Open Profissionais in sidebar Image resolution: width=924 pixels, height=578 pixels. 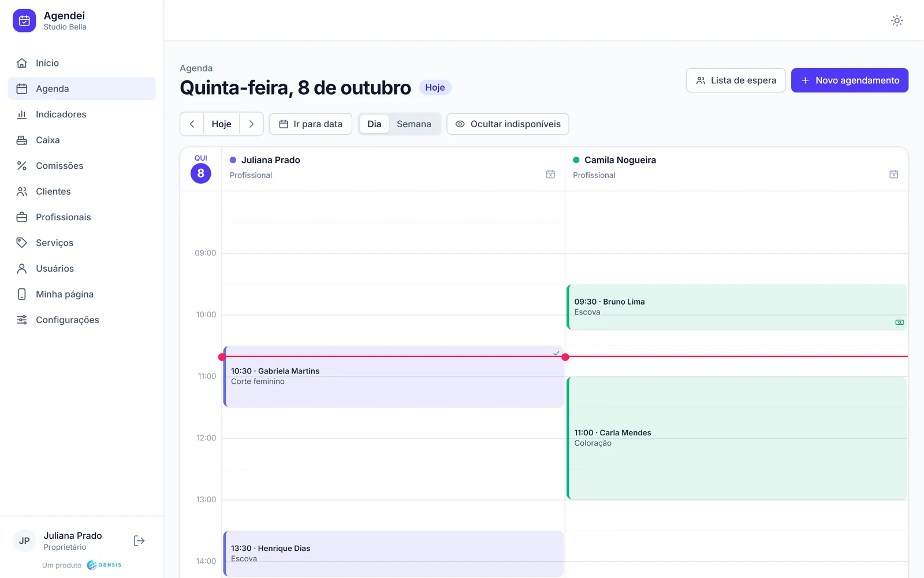point(81,217)
